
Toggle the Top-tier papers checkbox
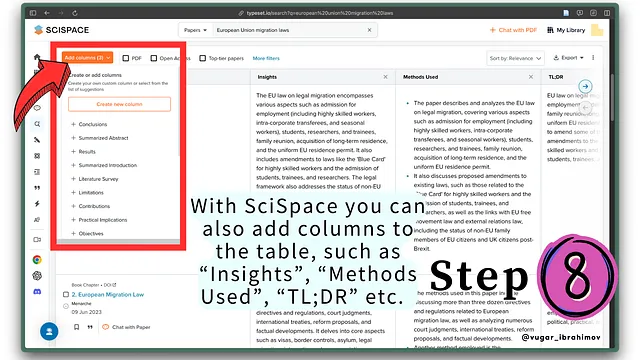pos(202,58)
